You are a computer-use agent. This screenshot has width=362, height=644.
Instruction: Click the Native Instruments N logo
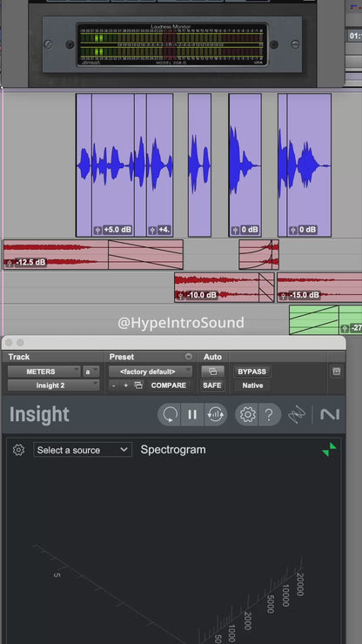330,414
